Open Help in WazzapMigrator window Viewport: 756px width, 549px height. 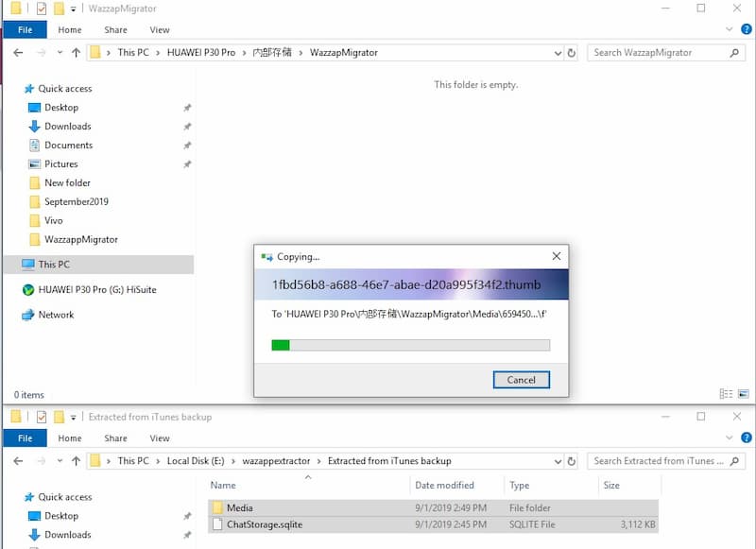tap(747, 29)
